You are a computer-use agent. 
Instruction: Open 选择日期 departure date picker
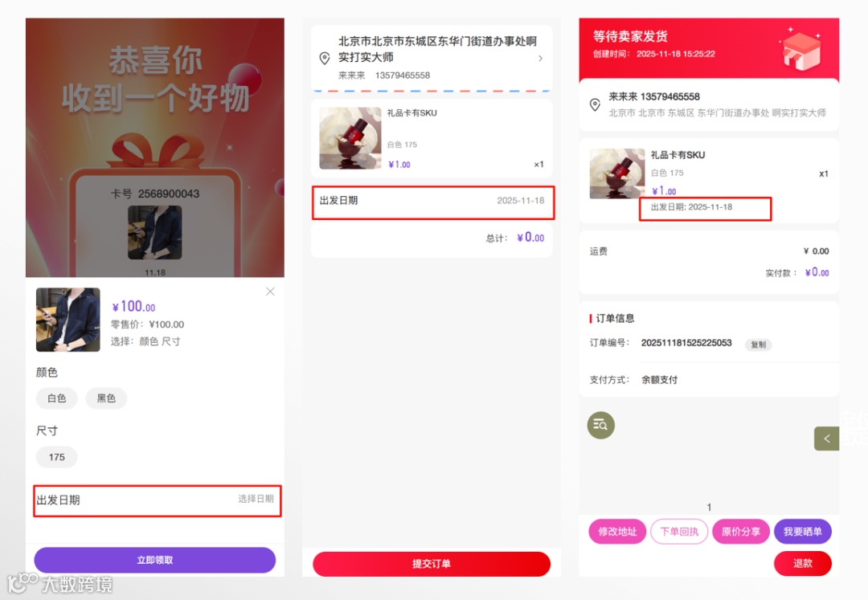point(158,500)
